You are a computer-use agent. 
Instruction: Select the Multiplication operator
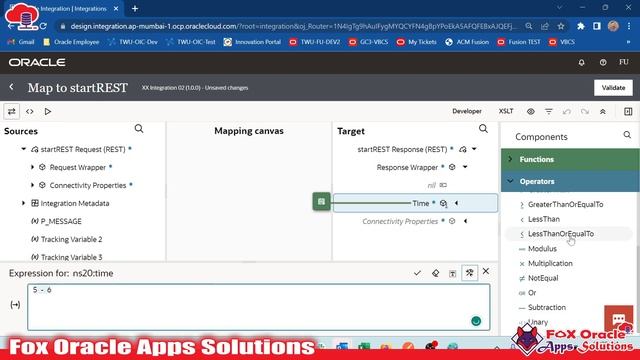(550, 263)
